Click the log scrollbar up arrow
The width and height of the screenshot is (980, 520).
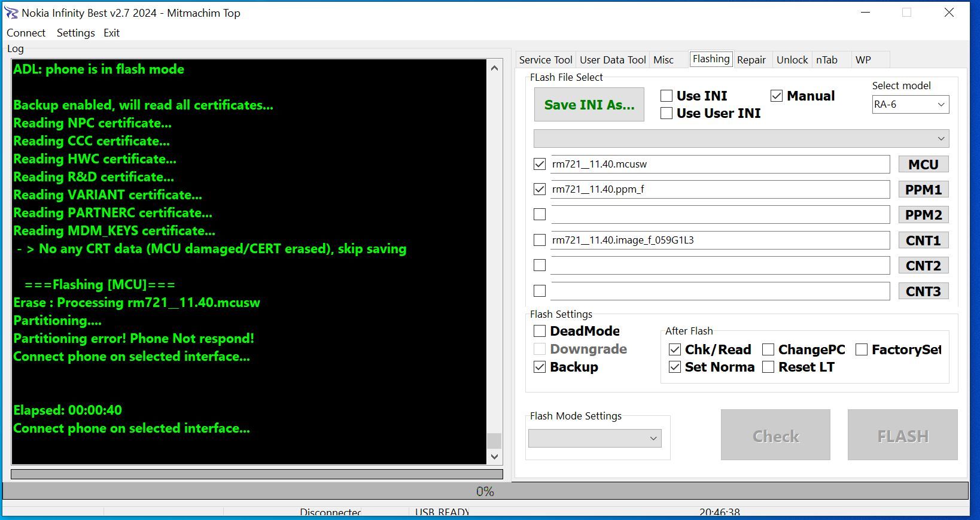494,68
